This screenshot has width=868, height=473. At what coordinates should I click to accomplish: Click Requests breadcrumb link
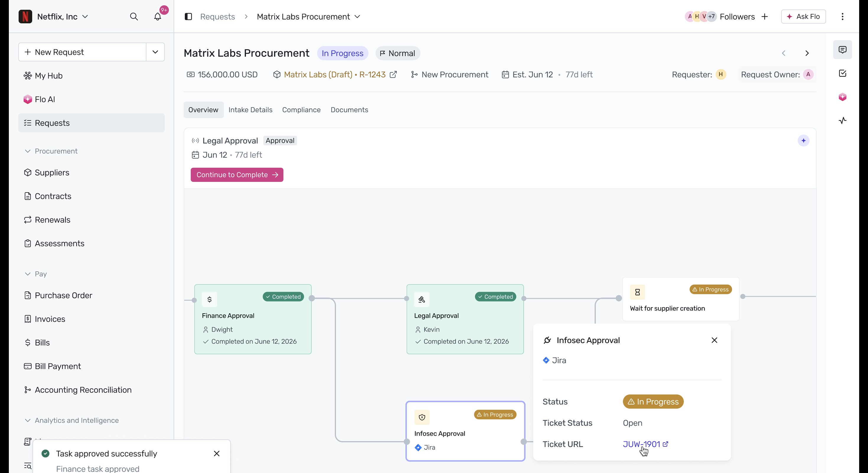pyautogui.click(x=217, y=17)
